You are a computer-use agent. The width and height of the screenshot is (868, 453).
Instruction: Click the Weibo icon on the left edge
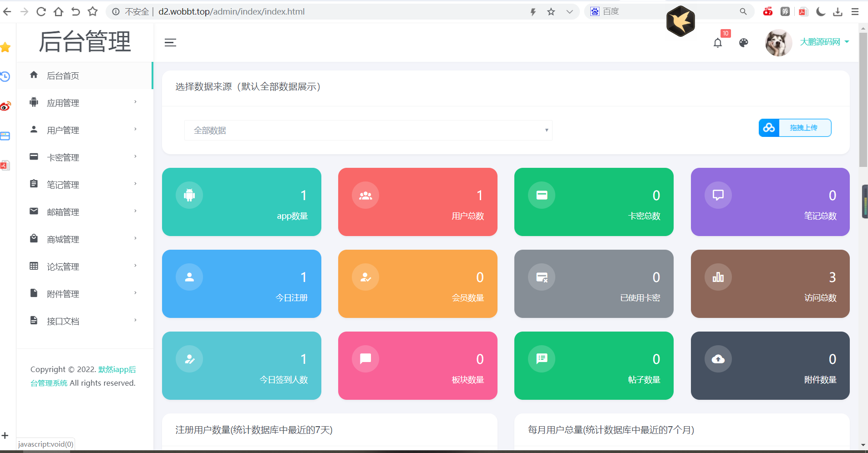[5, 106]
